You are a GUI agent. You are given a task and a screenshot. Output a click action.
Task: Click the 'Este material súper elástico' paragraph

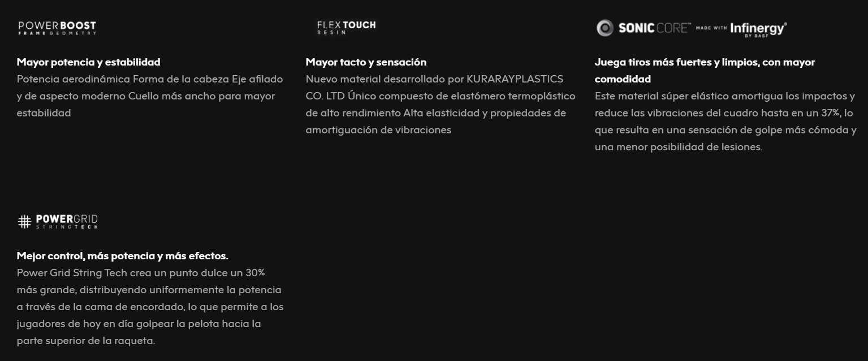click(x=726, y=121)
